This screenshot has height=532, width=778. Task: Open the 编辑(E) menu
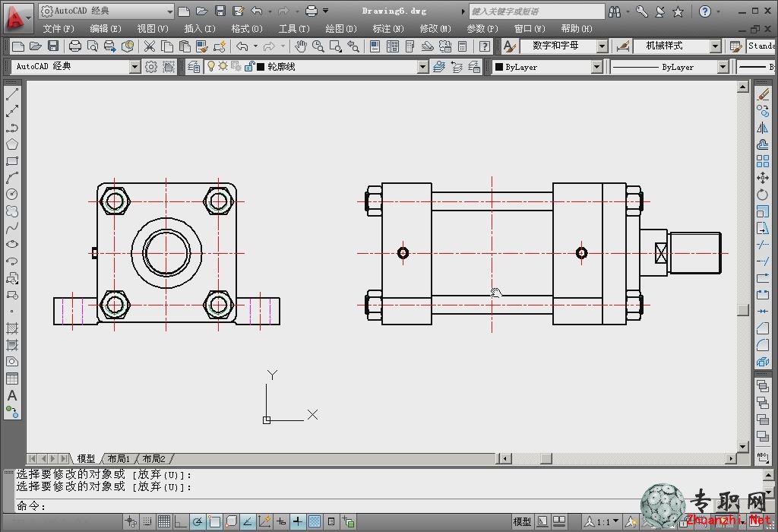click(x=105, y=29)
